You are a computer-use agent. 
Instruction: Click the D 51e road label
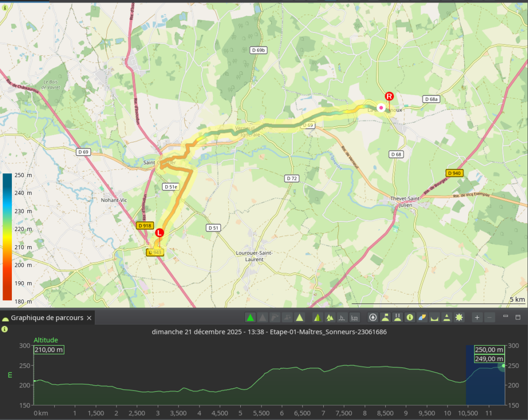tap(171, 187)
